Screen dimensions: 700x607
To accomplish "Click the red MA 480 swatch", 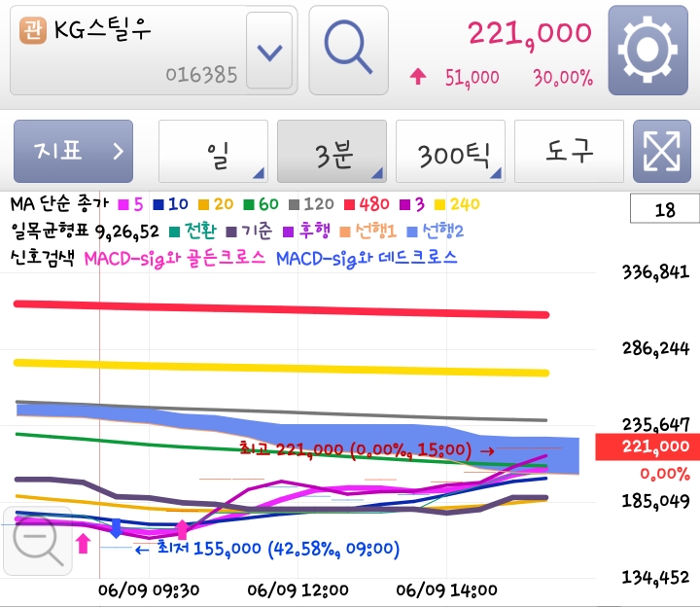I will [x=349, y=205].
